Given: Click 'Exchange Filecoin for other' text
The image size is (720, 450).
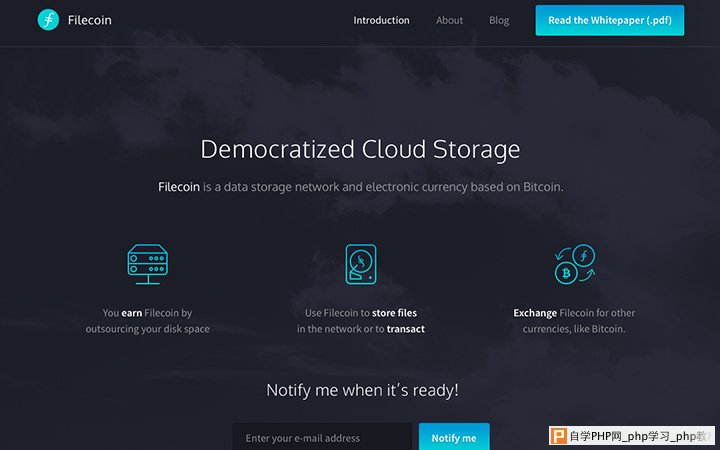Looking at the screenshot, I should tap(574, 313).
